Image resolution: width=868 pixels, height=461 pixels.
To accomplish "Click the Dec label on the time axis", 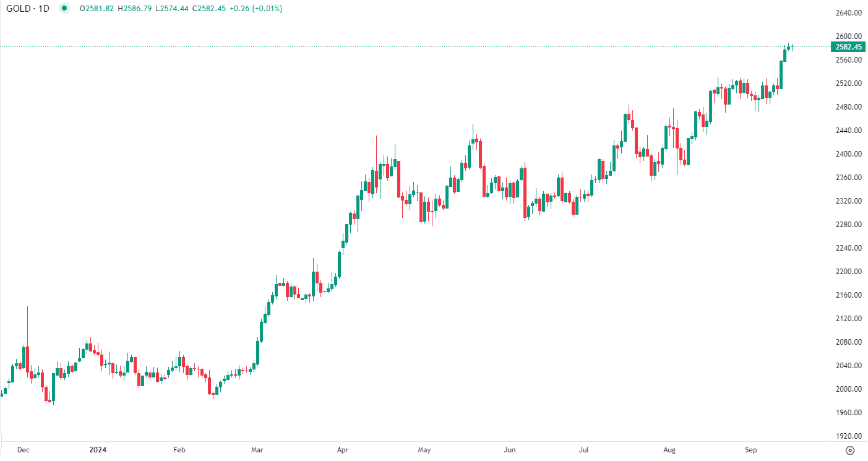I will click(23, 449).
